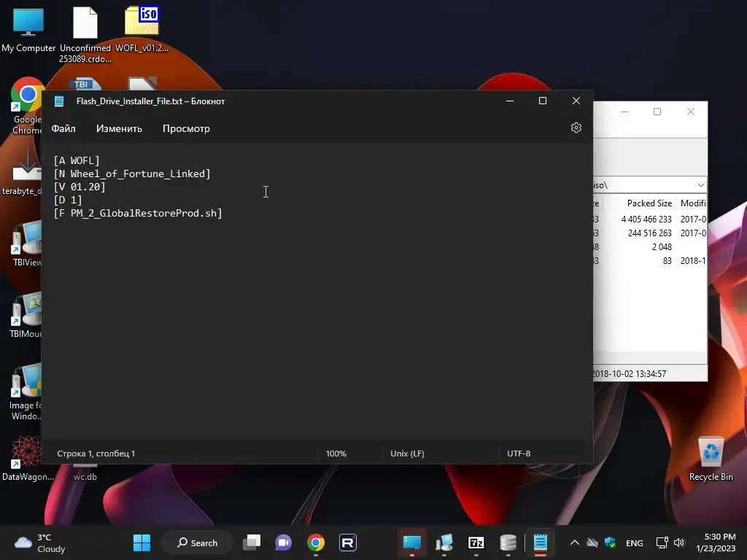Select Image for Windows desktop shortcut
The height and width of the screenshot is (560, 747).
click(26, 392)
